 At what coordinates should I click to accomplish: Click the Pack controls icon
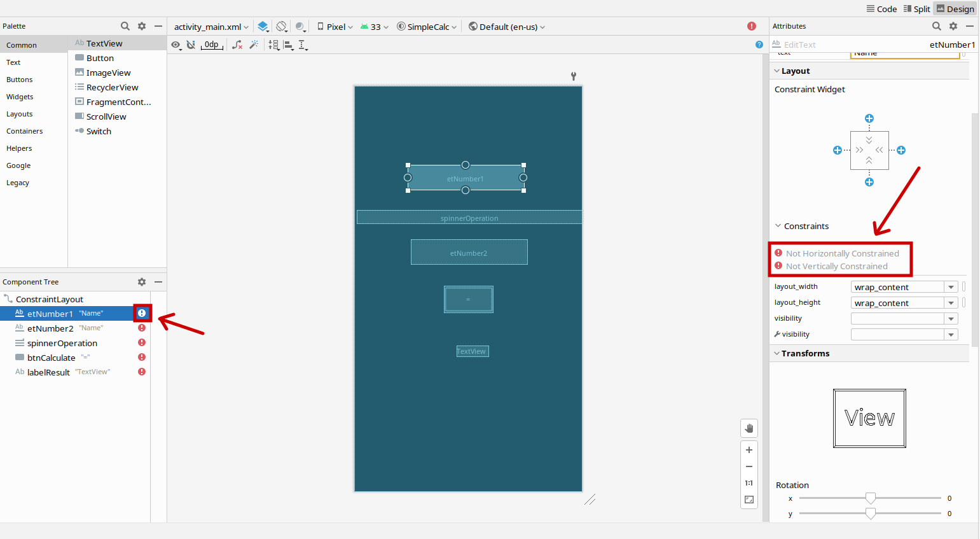(x=273, y=45)
